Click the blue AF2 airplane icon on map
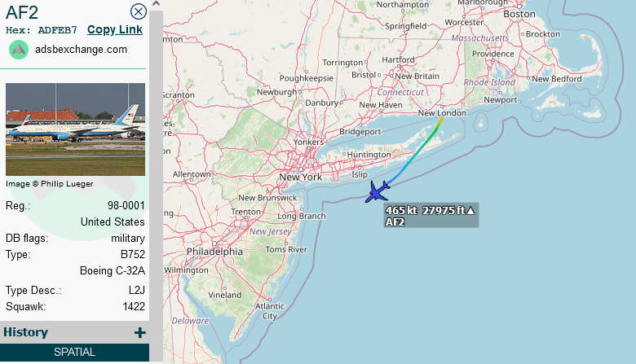The image size is (636, 364). [378, 192]
